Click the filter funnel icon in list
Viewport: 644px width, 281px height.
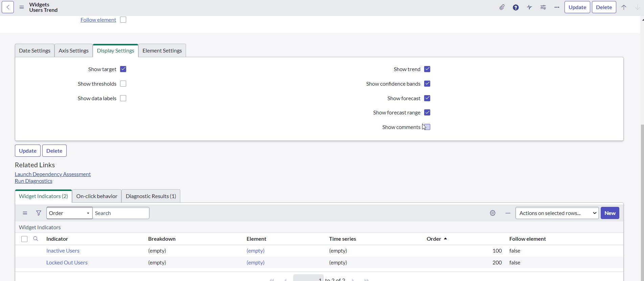(39, 213)
